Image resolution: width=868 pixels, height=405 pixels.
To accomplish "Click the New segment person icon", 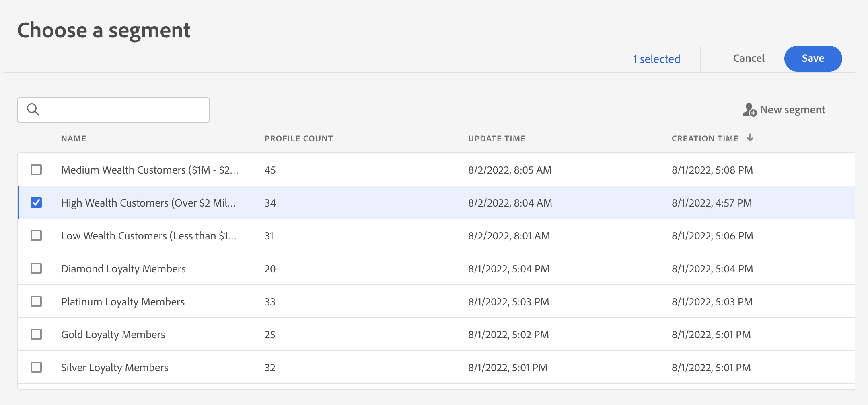I will coord(749,110).
